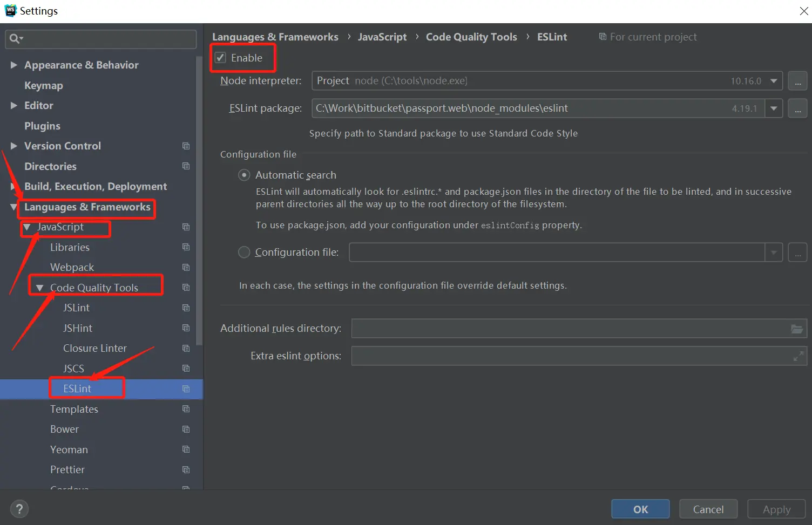The height and width of the screenshot is (525, 812).
Task: Click the Configuration file path field
Action: pyautogui.click(x=557, y=253)
